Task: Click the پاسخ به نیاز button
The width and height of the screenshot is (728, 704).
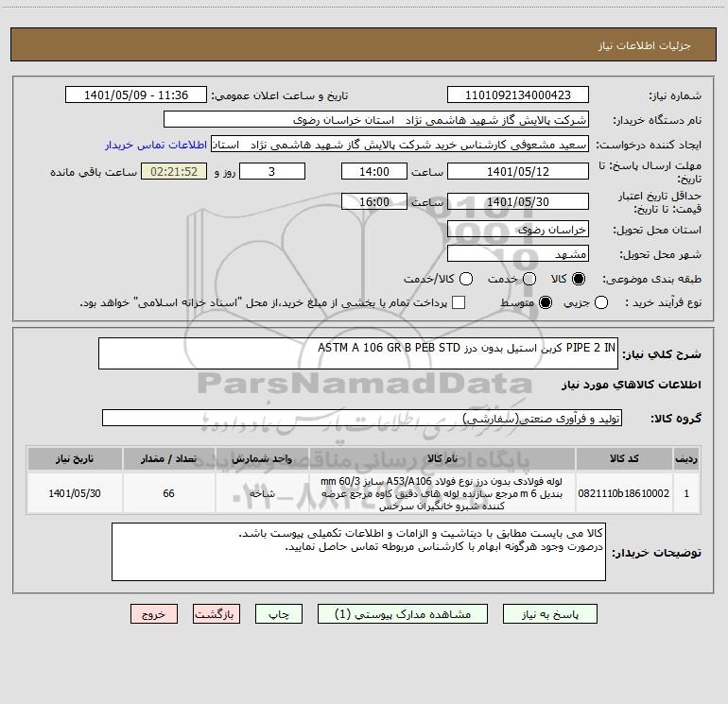Action: pyautogui.click(x=549, y=614)
